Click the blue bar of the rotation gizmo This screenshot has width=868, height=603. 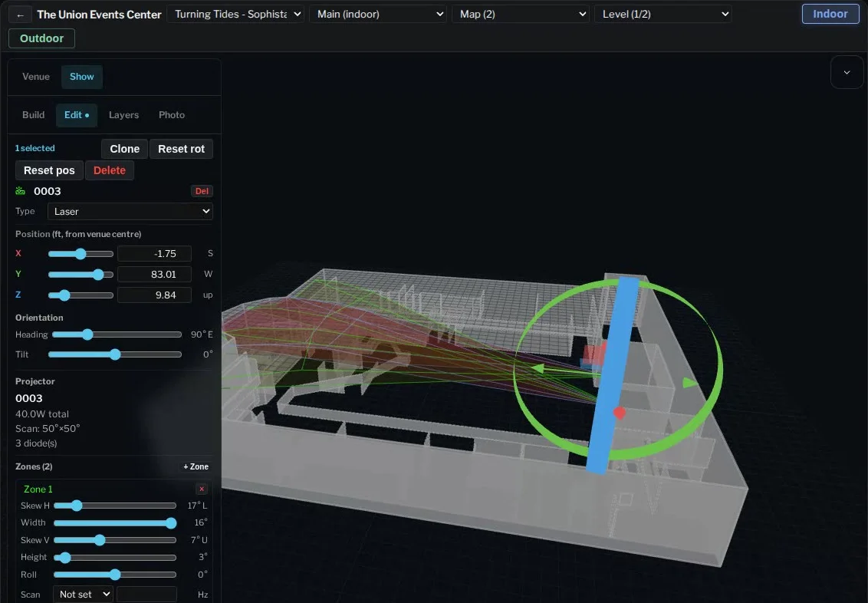click(613, 375)
